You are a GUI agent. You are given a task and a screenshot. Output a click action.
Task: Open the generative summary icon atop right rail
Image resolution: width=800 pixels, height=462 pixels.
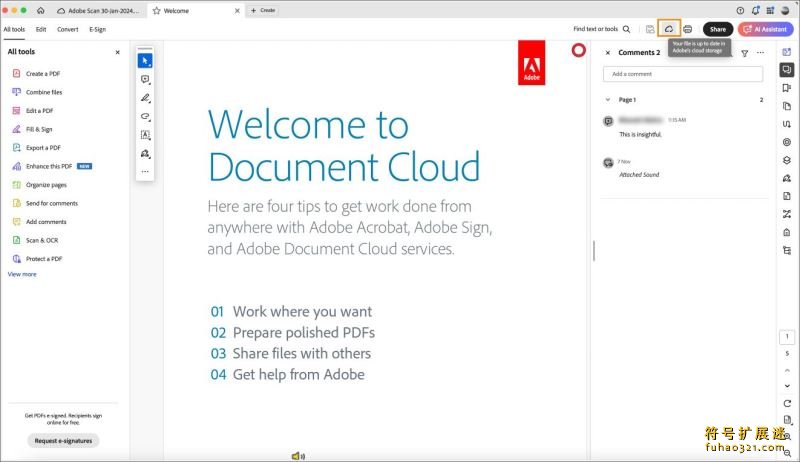[787, 52]
